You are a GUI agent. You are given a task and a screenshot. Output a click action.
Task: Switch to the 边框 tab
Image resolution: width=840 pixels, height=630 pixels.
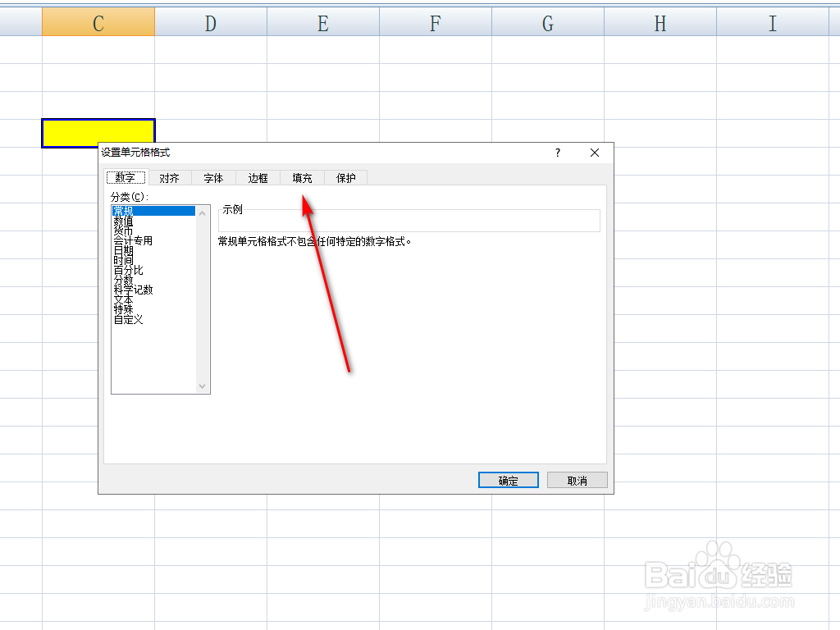258,178
